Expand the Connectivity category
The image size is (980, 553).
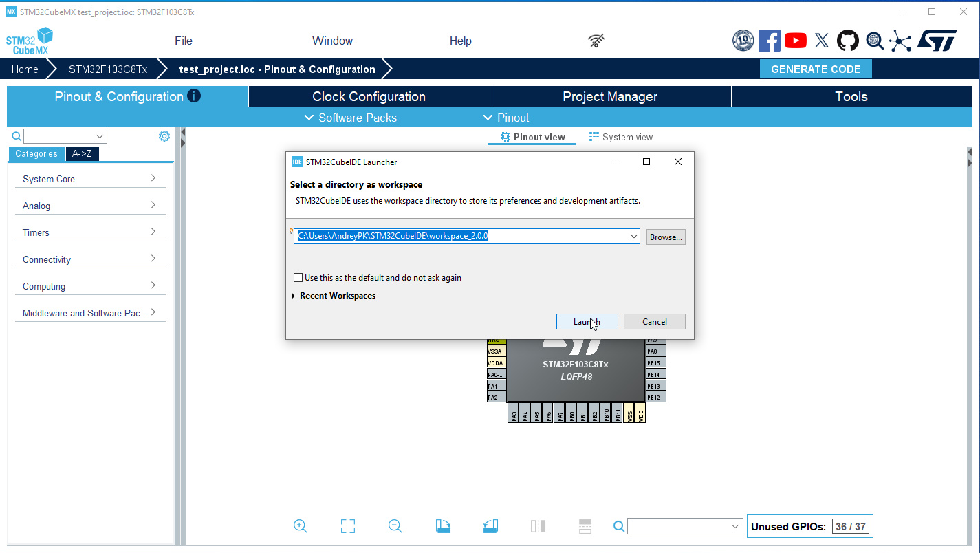click(x=90, y=259)
